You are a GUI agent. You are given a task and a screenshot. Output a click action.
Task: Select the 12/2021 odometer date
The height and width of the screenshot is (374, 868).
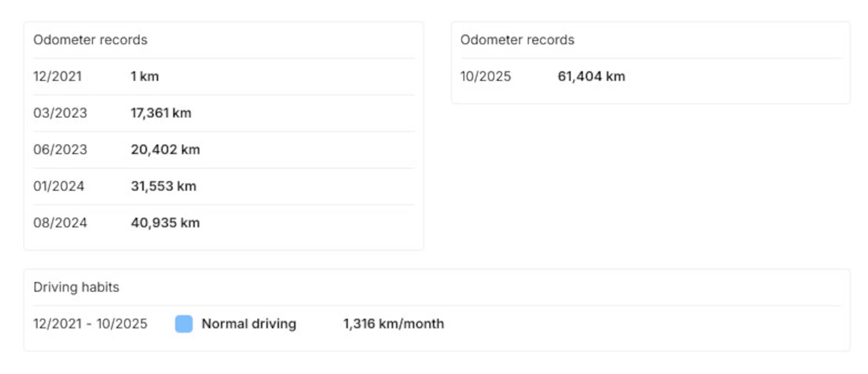tap(58, 76)
